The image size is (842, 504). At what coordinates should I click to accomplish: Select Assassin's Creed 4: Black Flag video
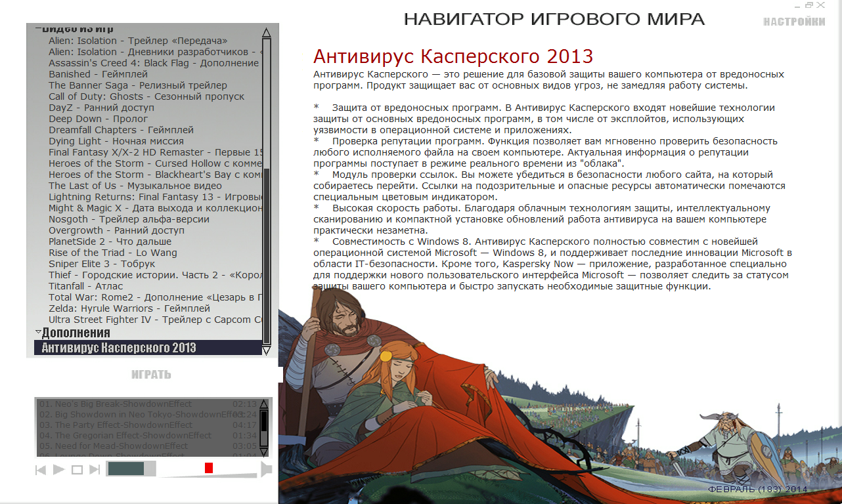(x=154, y=63)
